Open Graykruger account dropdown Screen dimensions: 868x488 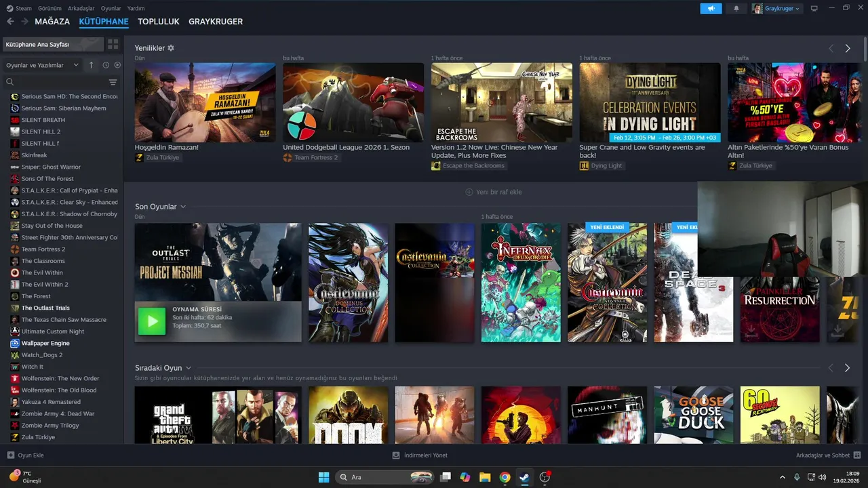776,8
